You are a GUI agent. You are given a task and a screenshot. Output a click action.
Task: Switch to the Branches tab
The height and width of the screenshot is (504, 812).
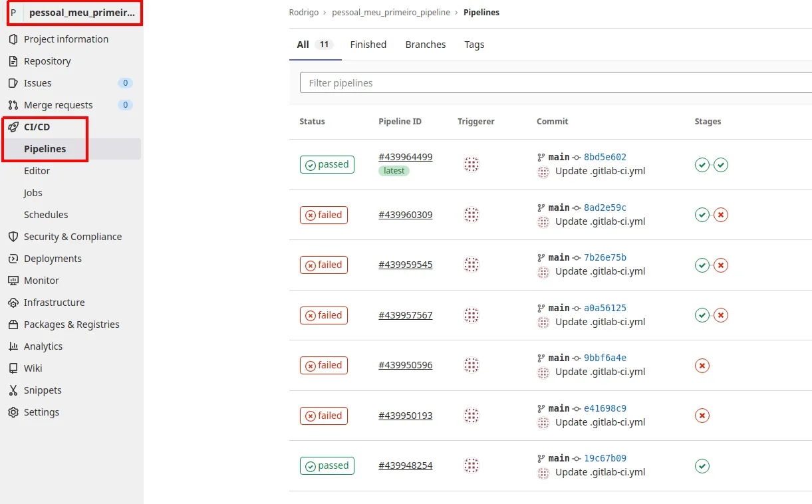tap(426, 45)
